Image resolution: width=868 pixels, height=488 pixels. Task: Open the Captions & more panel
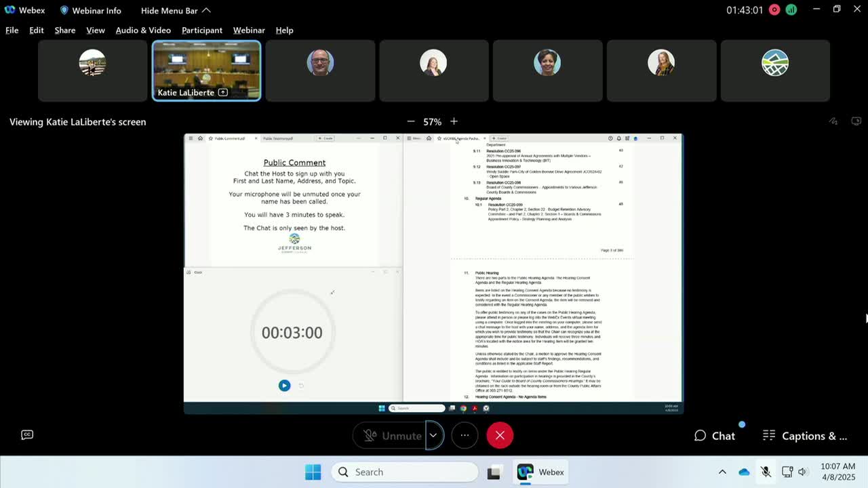[805, 436]
